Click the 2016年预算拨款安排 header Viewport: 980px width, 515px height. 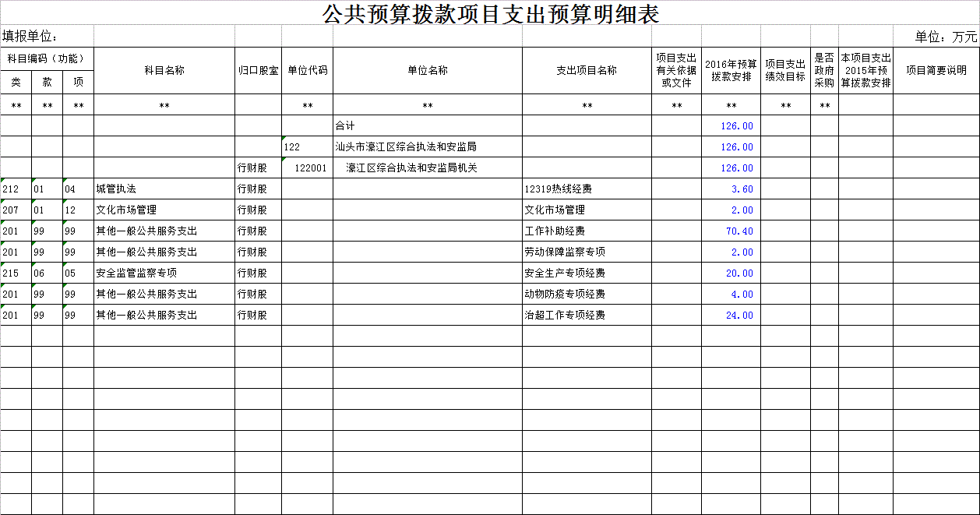point(731,70)
